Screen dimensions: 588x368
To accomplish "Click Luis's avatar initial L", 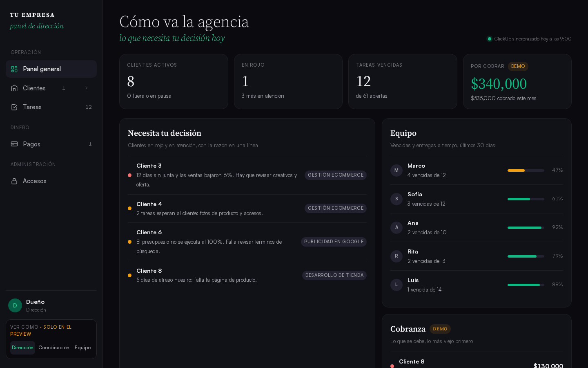I will (x=396, y=285).
